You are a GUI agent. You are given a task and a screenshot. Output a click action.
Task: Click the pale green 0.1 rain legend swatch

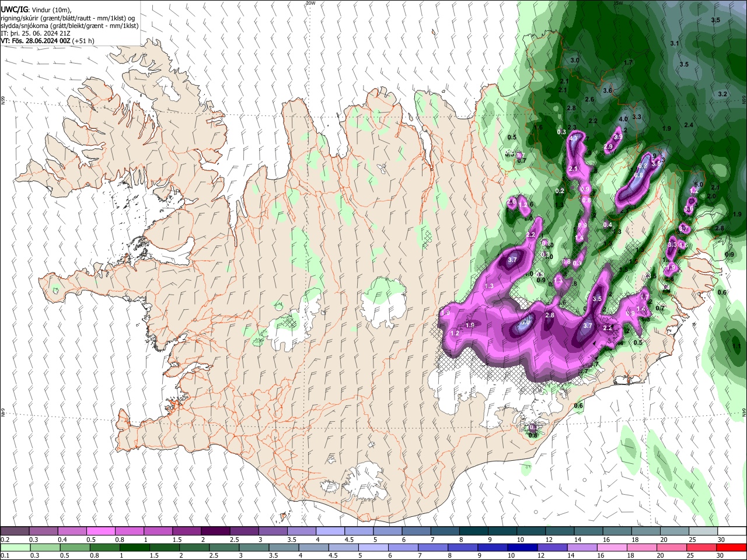pos(15,548)
